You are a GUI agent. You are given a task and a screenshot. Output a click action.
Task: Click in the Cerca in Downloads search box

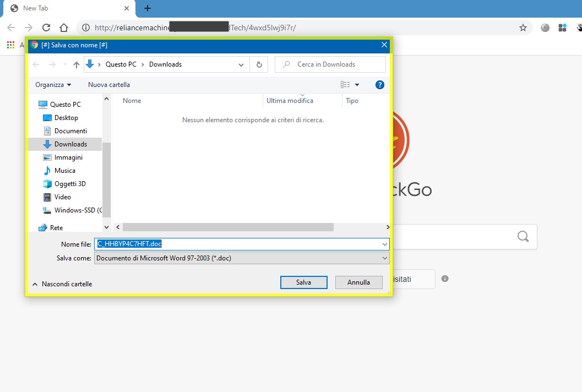tap(330, 64)
